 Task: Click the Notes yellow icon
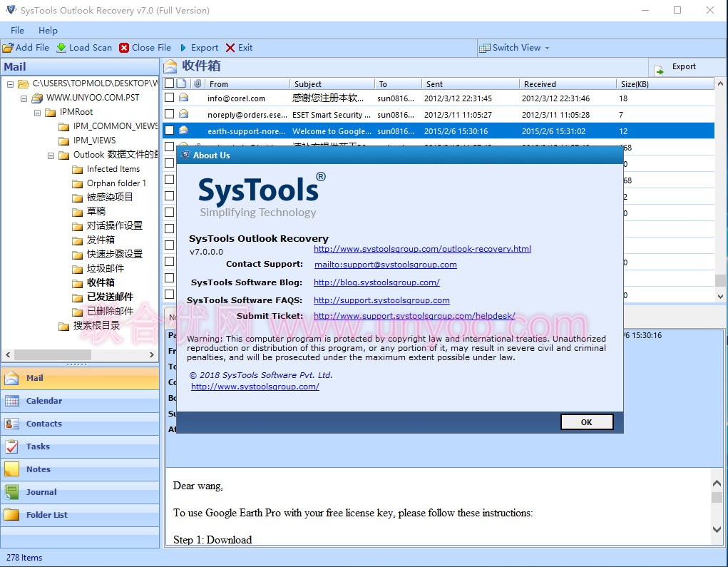11,469
